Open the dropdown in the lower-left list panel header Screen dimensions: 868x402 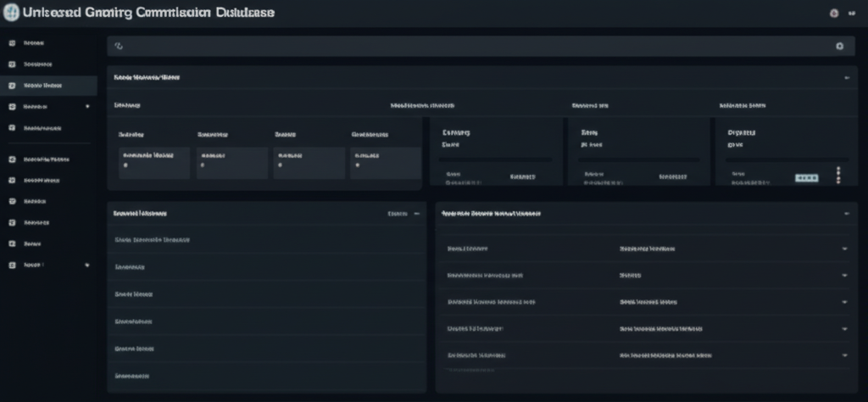coord(404,213)
